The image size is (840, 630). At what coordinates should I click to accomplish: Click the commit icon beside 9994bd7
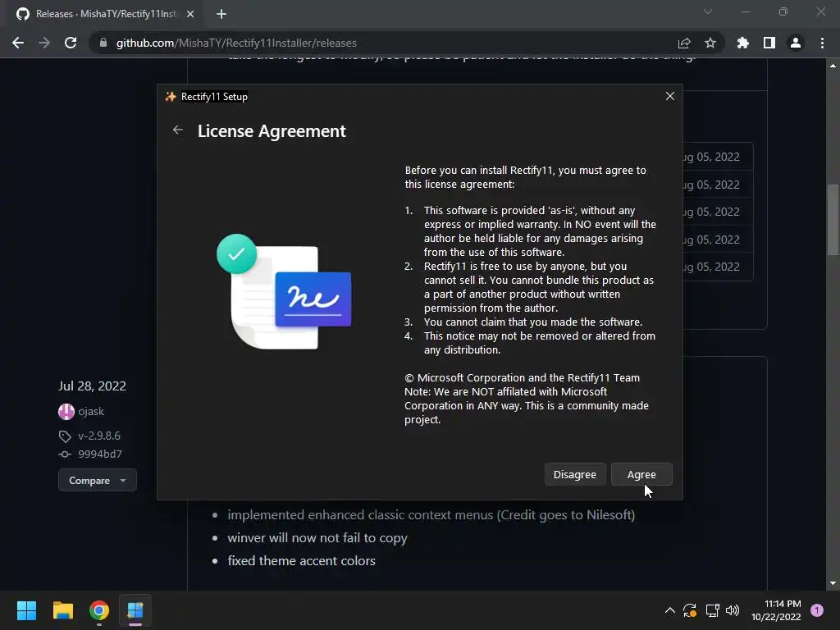pos(65,454)
